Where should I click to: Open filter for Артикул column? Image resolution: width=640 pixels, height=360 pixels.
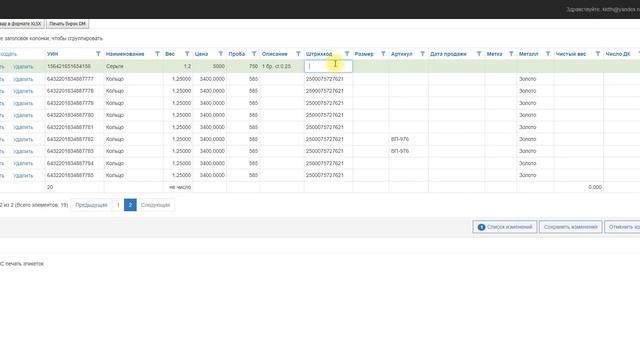(422, 54)
